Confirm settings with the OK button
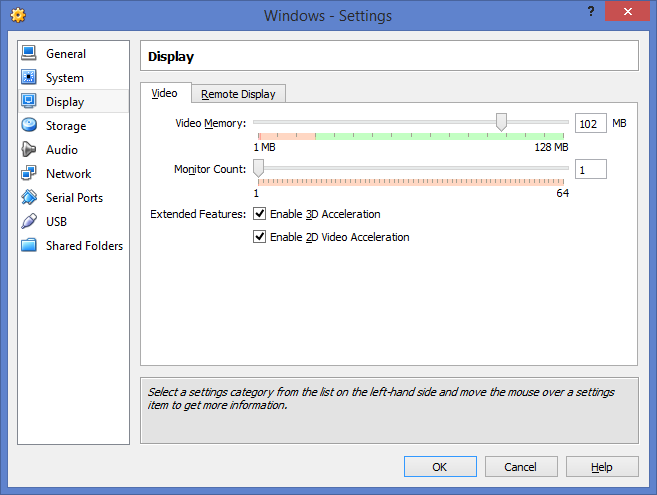This screenshot has height=495, width=657. point(440,466)
